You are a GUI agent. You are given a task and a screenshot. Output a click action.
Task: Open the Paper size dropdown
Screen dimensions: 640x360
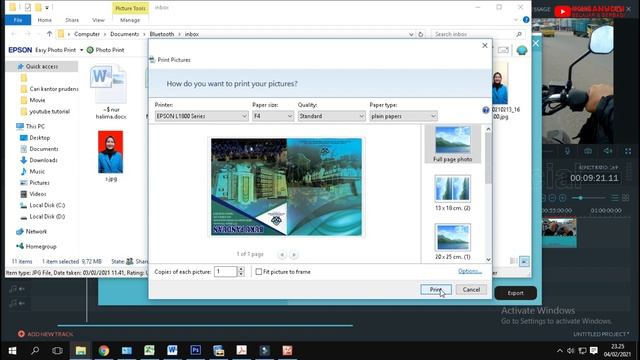click(273, 116)
